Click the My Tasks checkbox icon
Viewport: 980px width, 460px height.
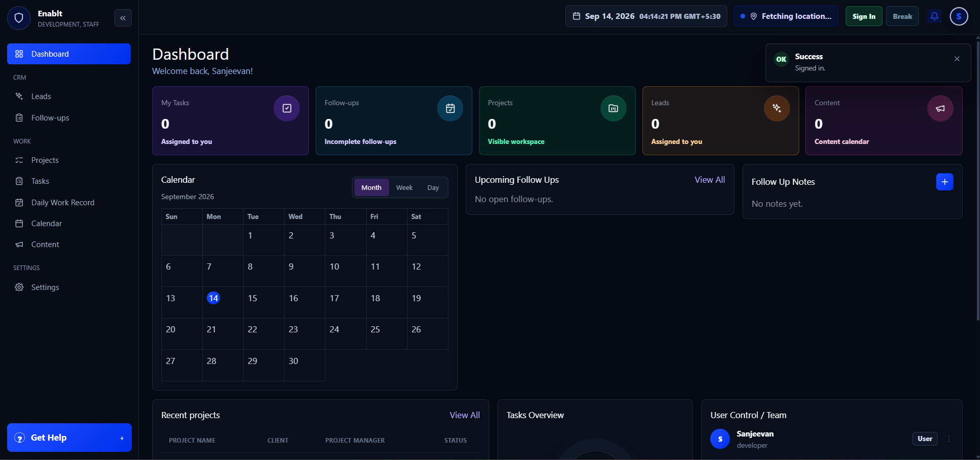[x=287, y=108]
